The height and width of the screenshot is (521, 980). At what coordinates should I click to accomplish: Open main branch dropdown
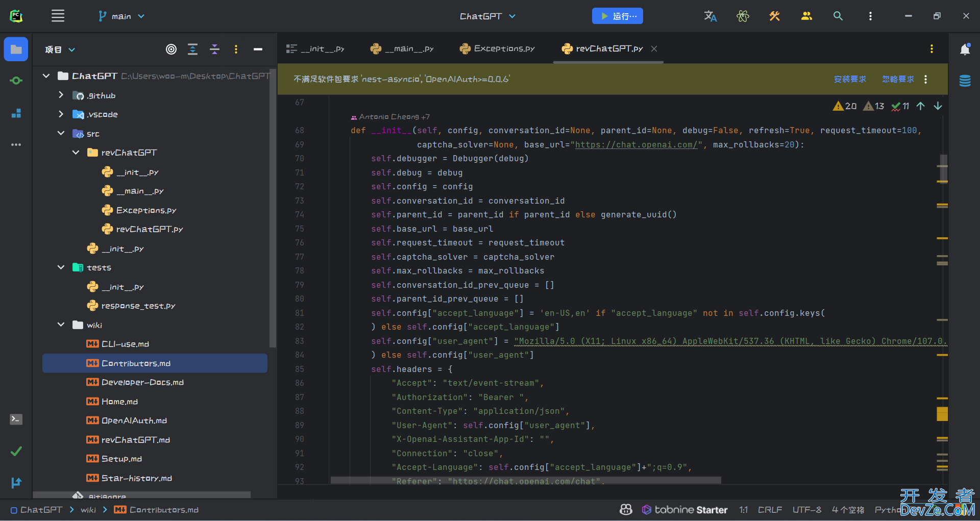[x=121, y=16]
